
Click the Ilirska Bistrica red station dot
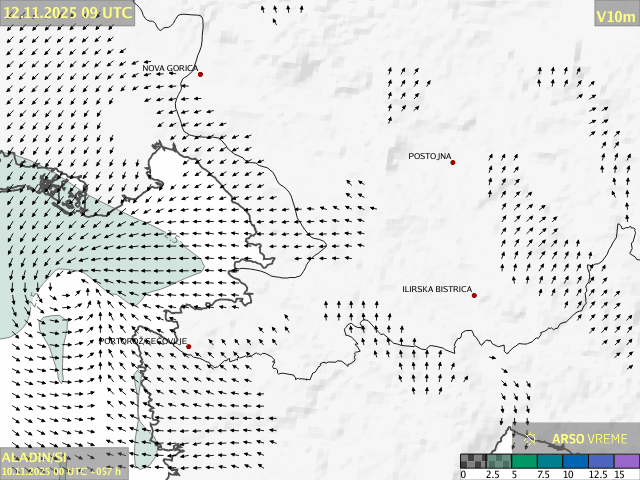click(474, 295)
